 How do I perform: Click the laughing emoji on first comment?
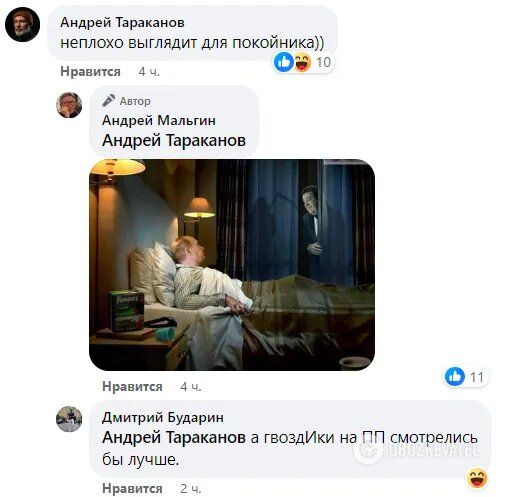pos(302,62)
